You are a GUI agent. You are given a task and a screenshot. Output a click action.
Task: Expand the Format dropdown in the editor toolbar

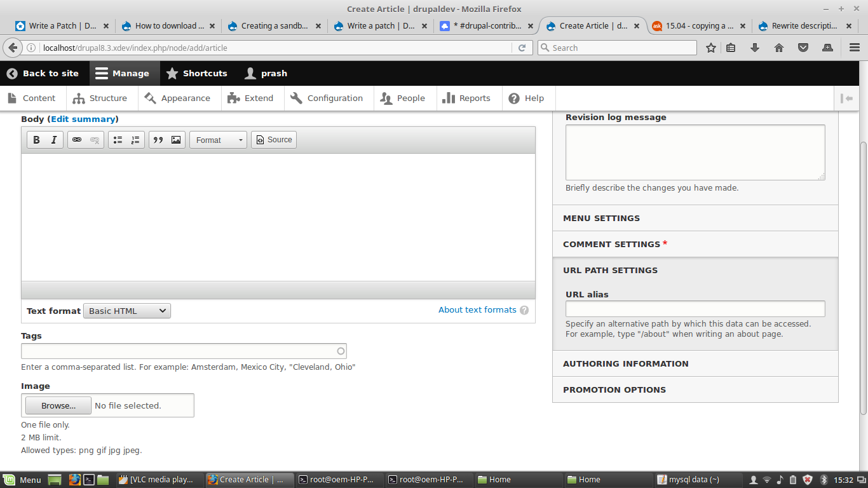coord(217,139)
